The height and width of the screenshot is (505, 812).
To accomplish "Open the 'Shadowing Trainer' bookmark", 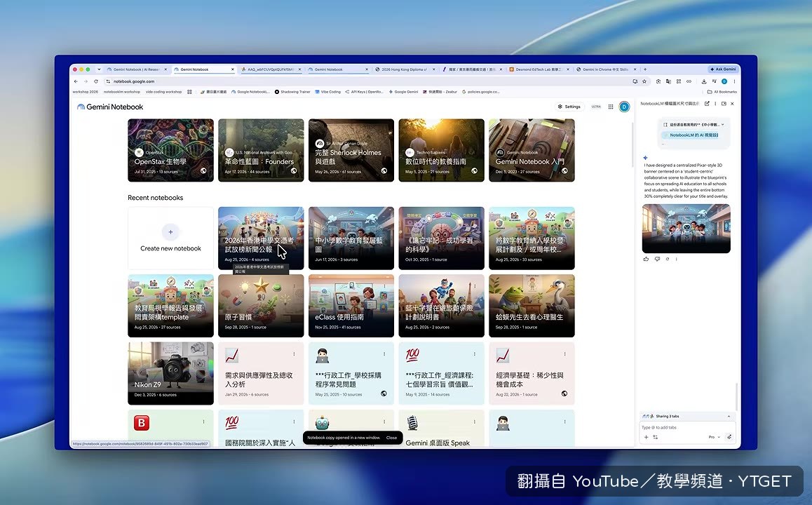I will pos(292,92).
